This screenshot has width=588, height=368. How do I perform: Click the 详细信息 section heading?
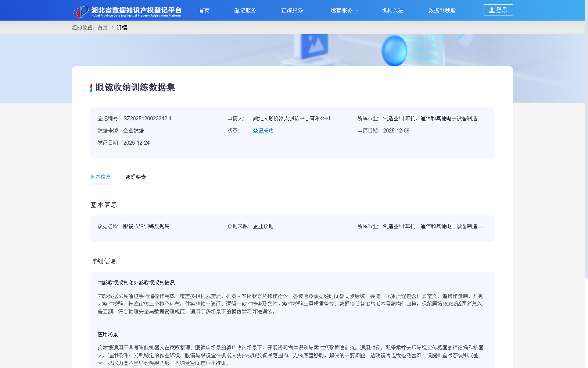(104, 261)
